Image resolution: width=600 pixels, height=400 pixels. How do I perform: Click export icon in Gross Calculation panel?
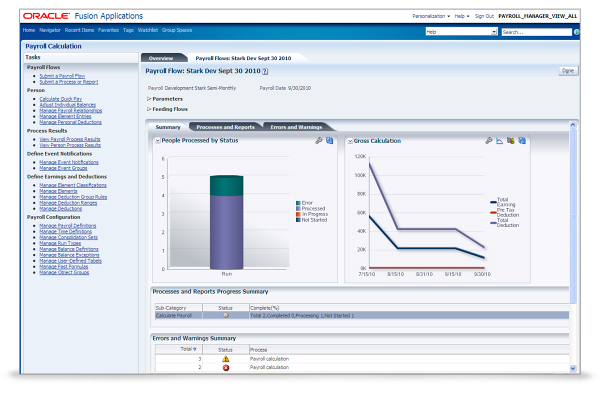click(522, 141)
